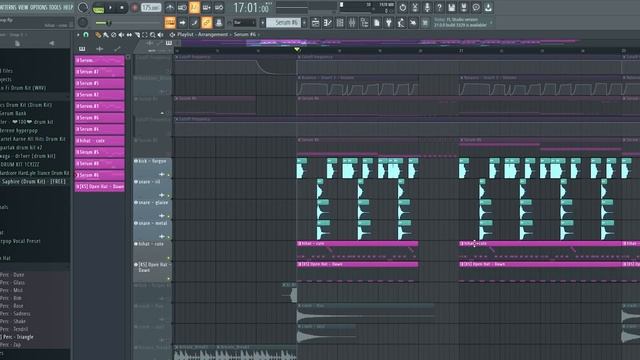Click the Save floppy disk icon

coord(451,7)
